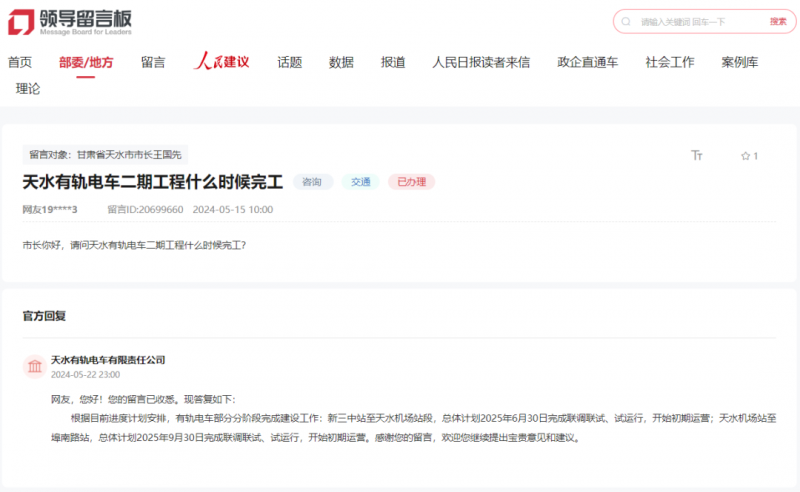800x492 pixels.
Task: Open the 数据 navigation item
Action: pyautogui.click(x=341, y=62)
